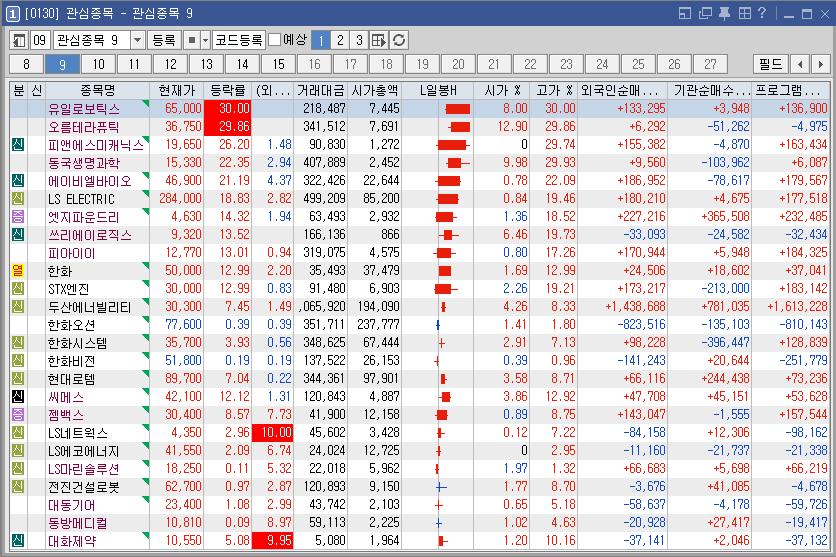Click the right arrow field scroll button

[x=820, y=64]
